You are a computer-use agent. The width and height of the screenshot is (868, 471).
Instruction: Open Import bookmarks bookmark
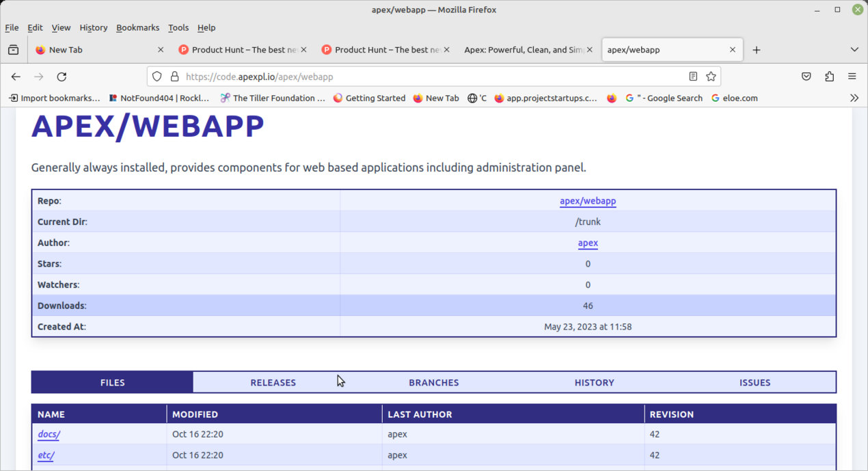coord(54,98)
